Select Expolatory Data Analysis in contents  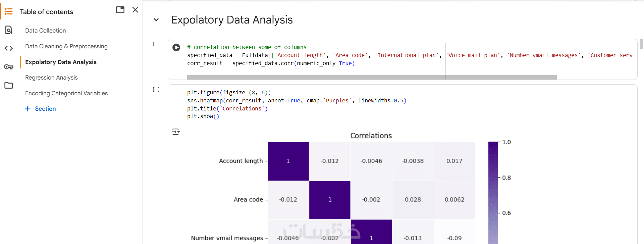tap(61, 62)
